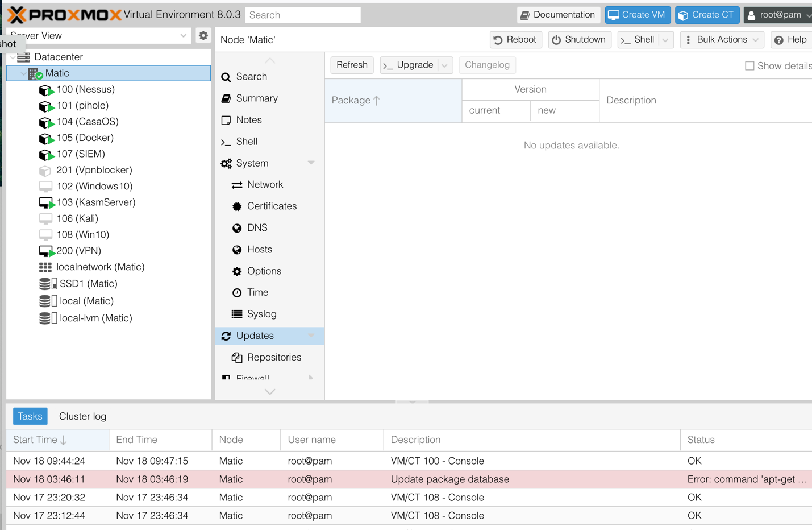
Task: Collapse the bottom log panel splitter arrow
Action: (412, 402)
